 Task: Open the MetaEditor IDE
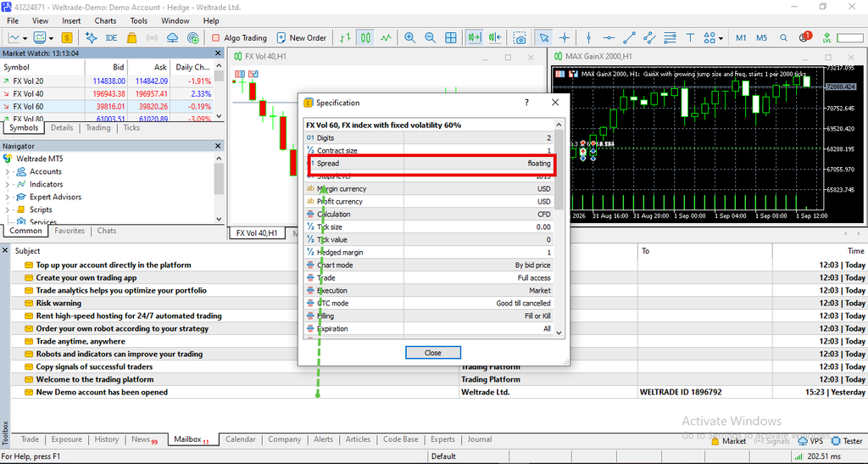[x=111, y=37]
